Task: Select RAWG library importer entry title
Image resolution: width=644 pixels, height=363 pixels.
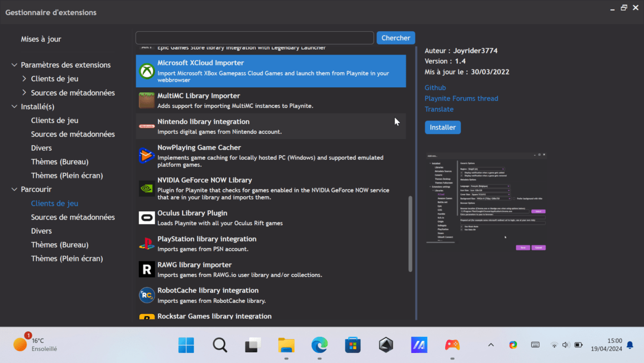Action: click(194, 265)
